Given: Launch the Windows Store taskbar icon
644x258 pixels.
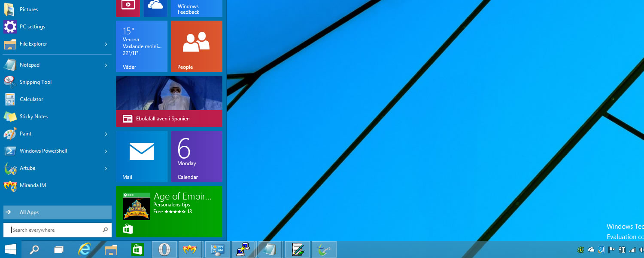Looking at the screenshot, I should (x=137, y=249).
